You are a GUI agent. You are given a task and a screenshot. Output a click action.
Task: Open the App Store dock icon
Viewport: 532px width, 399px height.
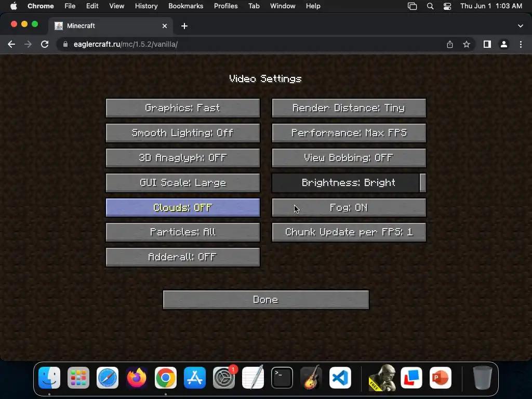pyautogui.click(x=195, y=378)
